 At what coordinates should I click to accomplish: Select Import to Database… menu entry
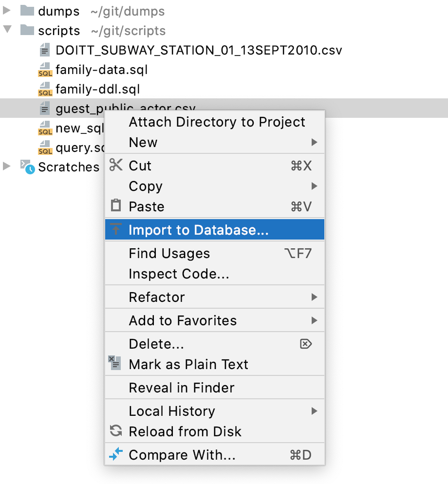pyautogui.click(x=215, y=229)
